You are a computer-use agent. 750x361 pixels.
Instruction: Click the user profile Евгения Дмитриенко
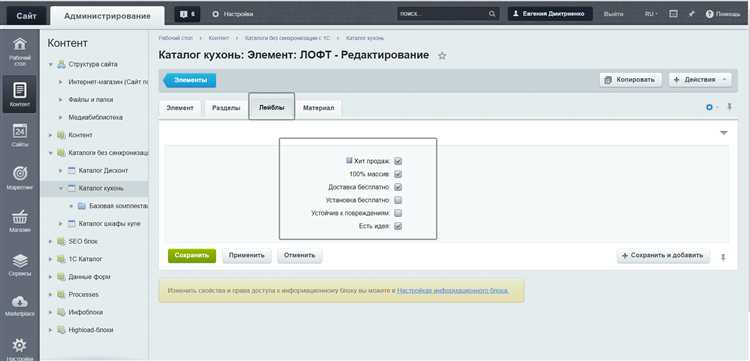click(x=550, y=14)
